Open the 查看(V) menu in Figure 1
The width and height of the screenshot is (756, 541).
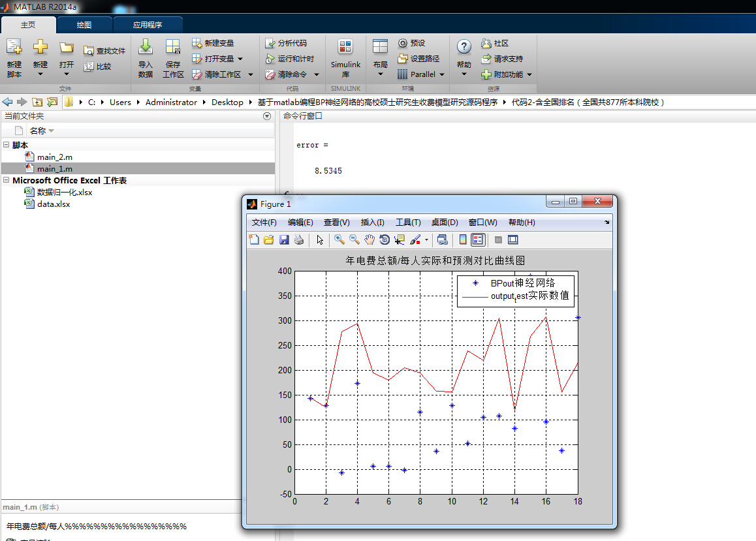click(x=336, y=222)
